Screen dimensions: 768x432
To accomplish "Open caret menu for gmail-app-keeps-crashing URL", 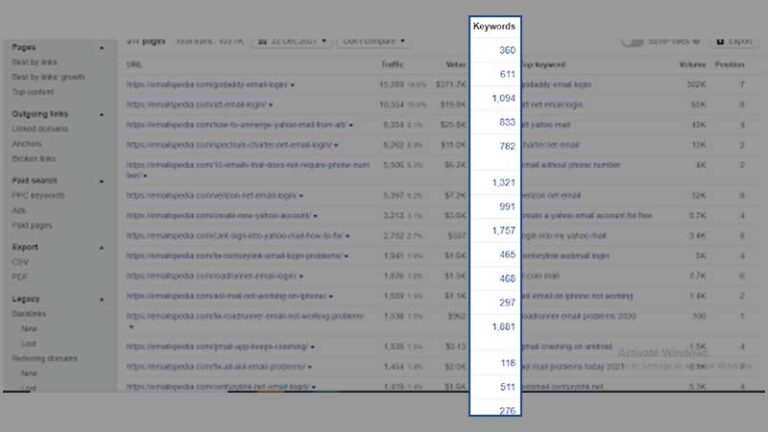I will tap(312, 347).
